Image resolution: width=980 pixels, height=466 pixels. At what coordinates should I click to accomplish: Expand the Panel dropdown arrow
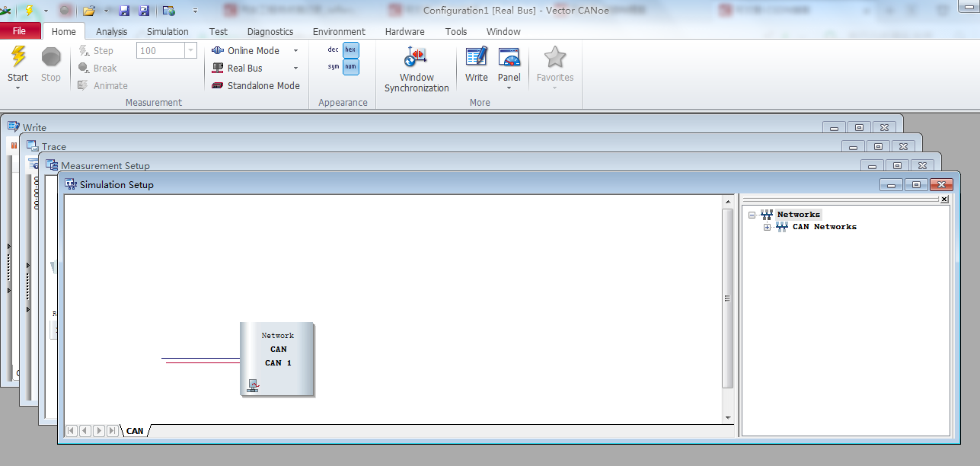pos(509,88)
